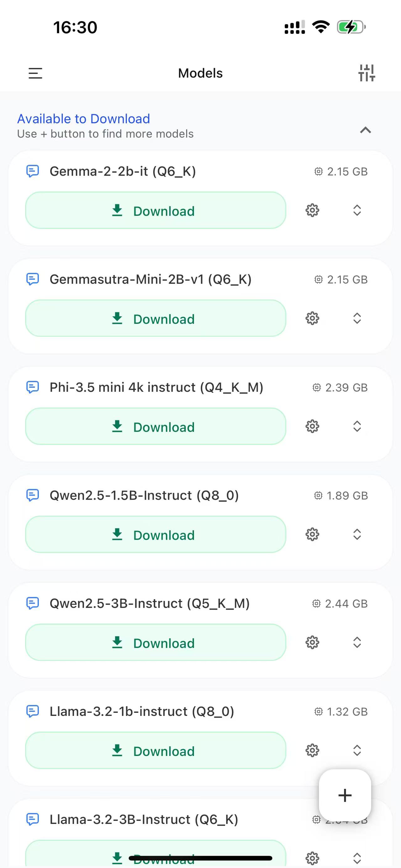This screenshot has height=868, width=401.
Task: Open model filter settings sliders icon
Action: (366, 73)
